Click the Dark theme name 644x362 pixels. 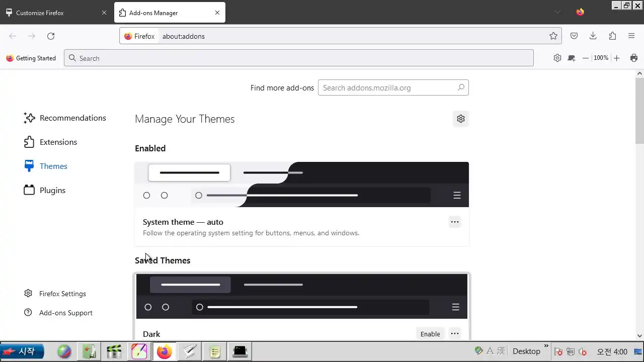coord(151,334)
